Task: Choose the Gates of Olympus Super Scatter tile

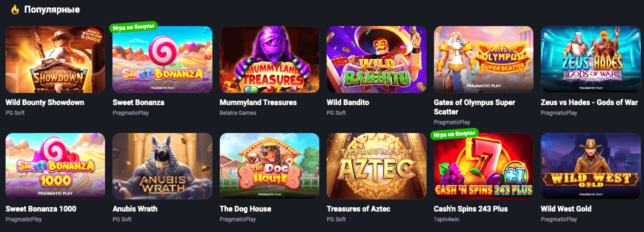Action: 483,60
